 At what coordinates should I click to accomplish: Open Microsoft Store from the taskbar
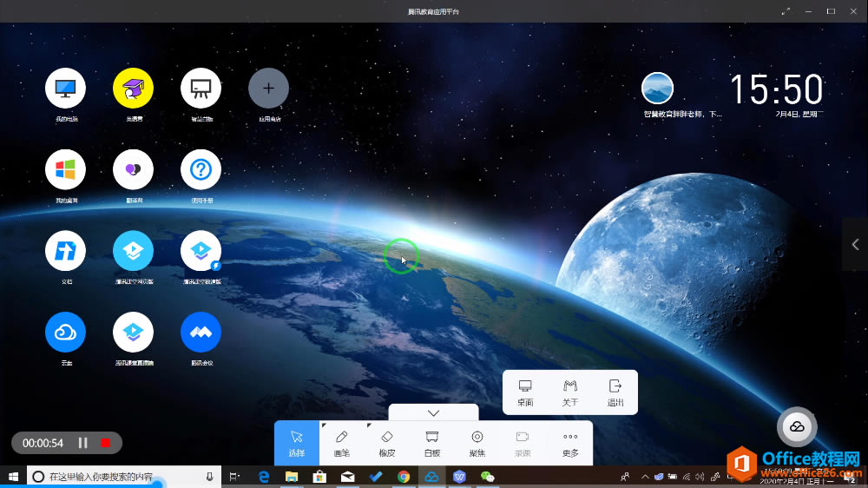[319, 477]
